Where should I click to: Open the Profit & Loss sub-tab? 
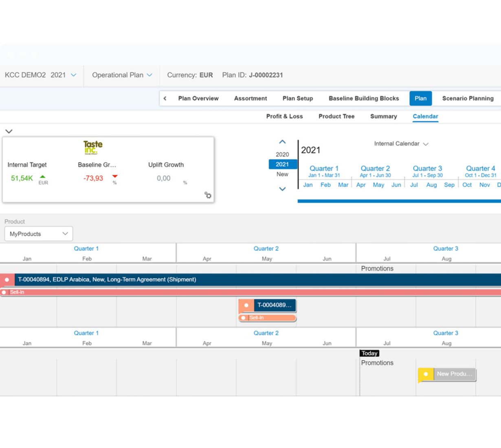coord(284,116)
